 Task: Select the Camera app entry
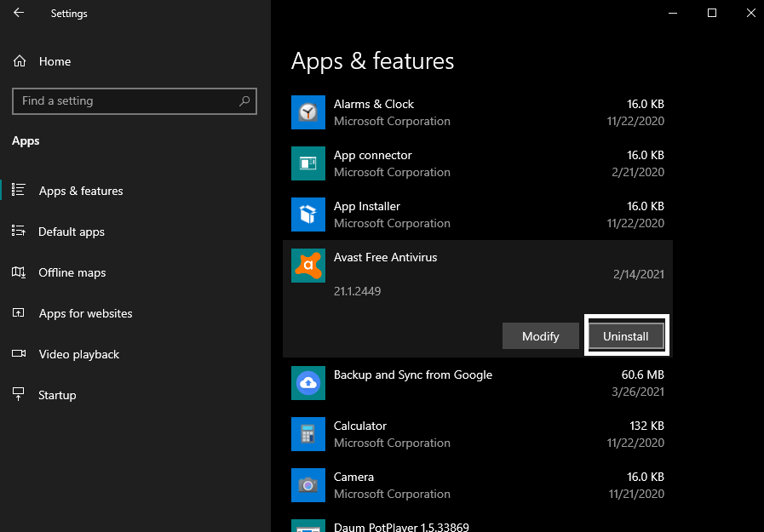[478, 485]
